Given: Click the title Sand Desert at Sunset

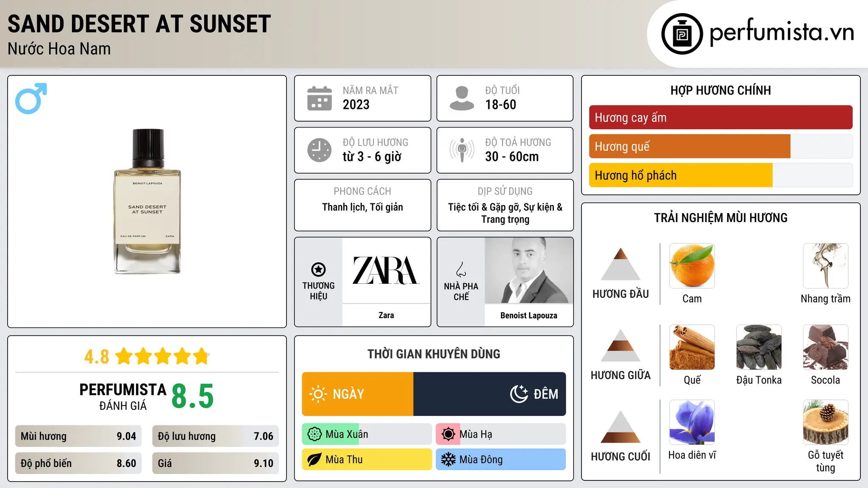Looking at the screenshot, I should click(x=139, y=24).
